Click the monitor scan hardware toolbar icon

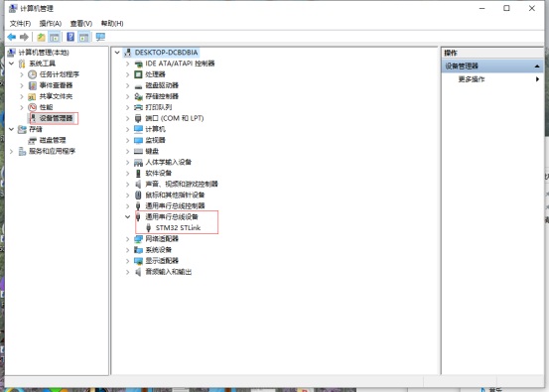tap(100, 37)
